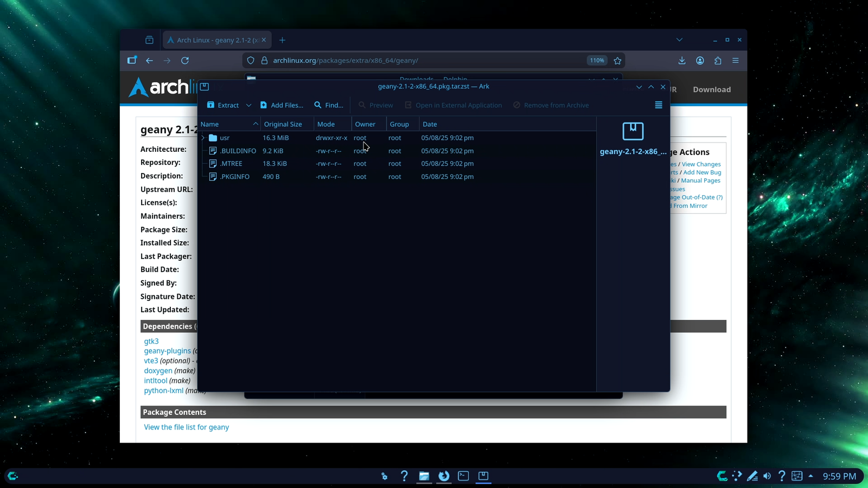Open Dolphin file manager from taskbar
This screenshot has width=868, height=488.
(424, 476)
